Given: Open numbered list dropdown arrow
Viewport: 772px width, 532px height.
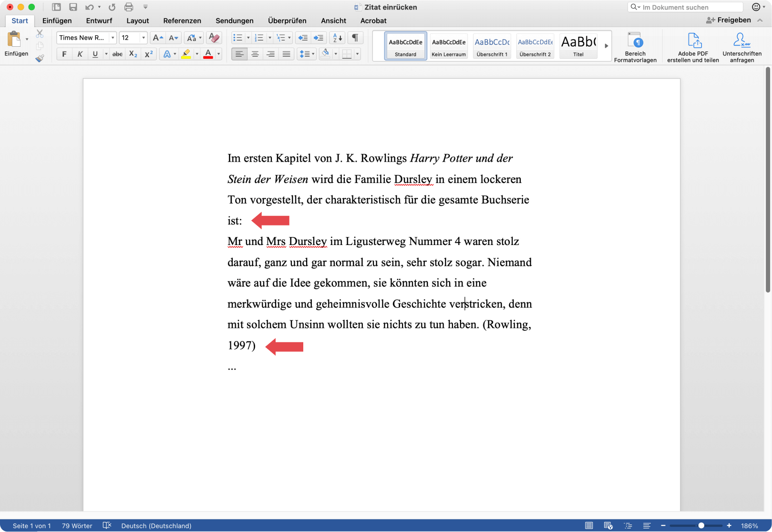Looking at the screenshot, I should pos(269,38).
